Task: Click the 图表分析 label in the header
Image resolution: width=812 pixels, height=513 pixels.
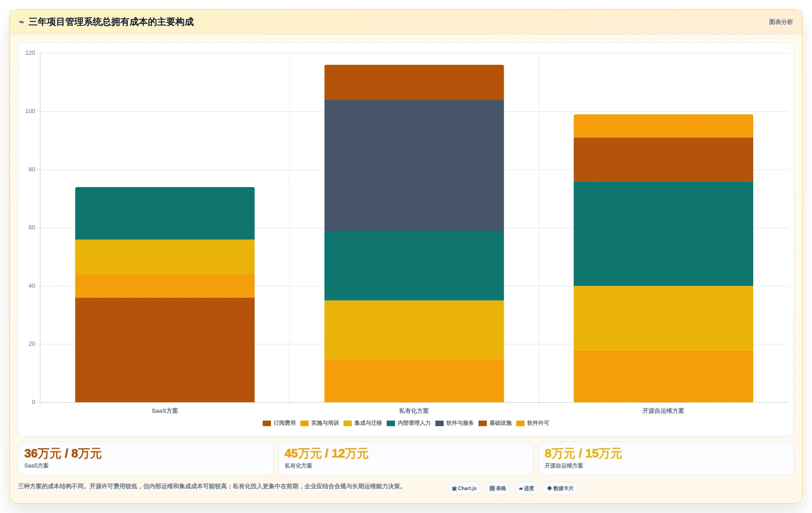Action: [781, 22]
